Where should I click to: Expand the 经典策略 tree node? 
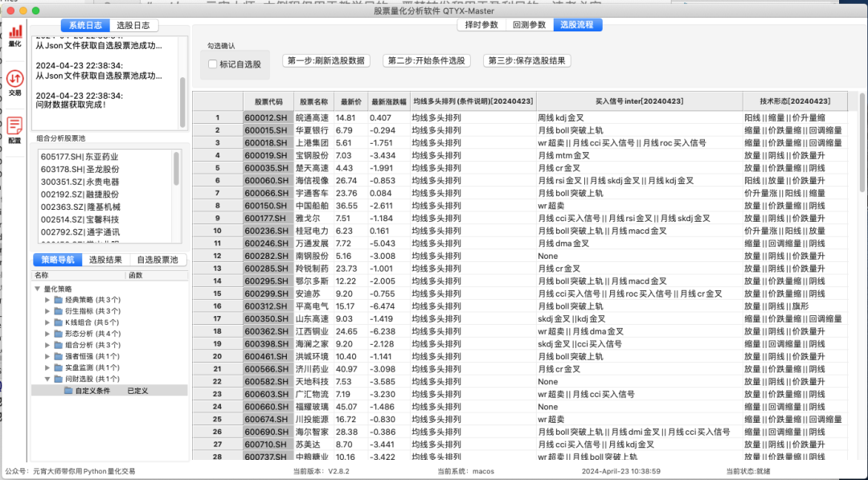pos(47,300)
